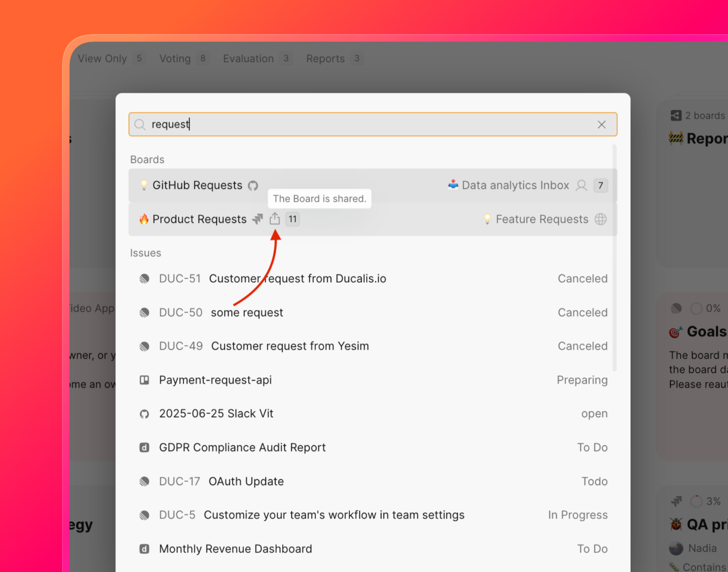Image resolution: width=728 pixels, height=572 pixels.
Task: Click the Linear icon on the DUC-51 row
Action: [144, 279]
